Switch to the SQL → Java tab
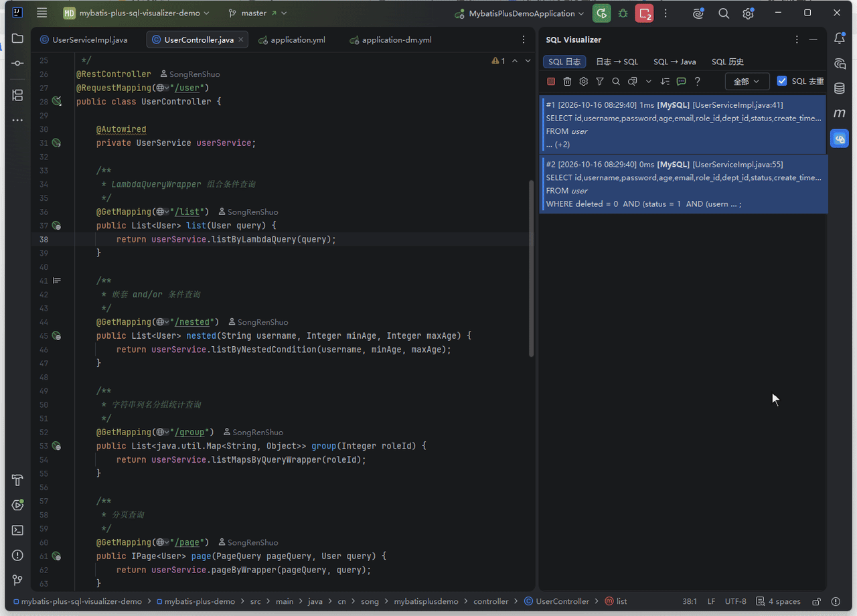Screen dimensions: 857x616 tap(674, 62)
